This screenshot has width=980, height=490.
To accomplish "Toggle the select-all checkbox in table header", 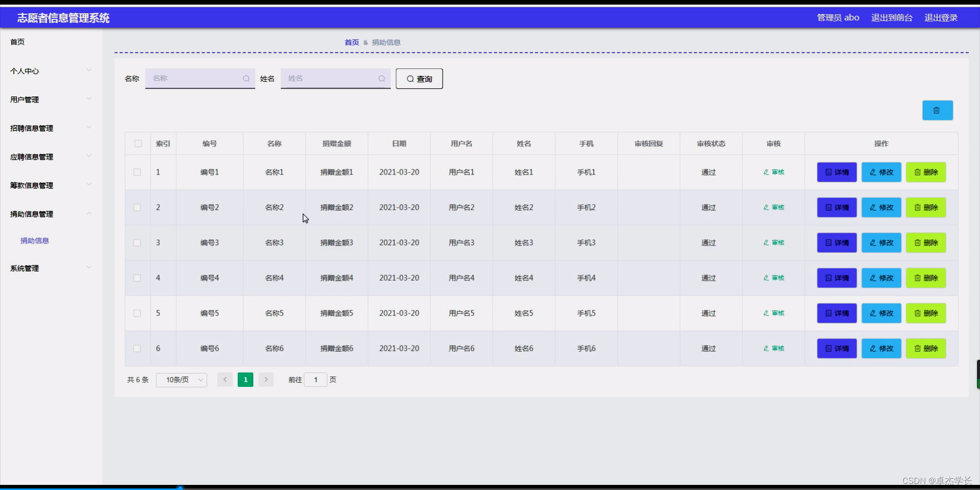I will tap(138, 143).
